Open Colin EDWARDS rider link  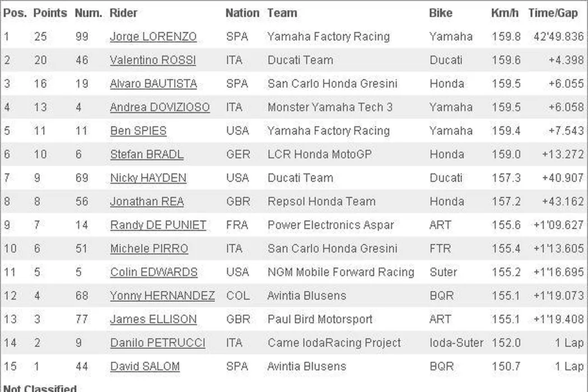coord(153,272)
